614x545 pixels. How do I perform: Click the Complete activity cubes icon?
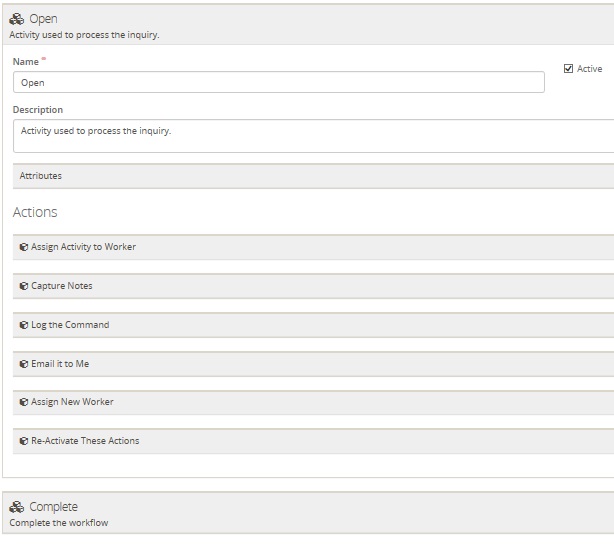[x=16, y=507]
